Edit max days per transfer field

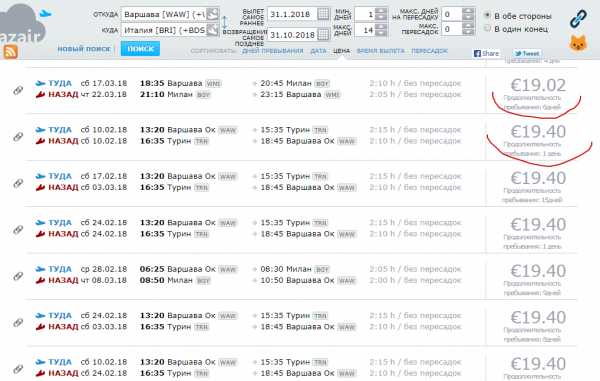click(452, 15)
